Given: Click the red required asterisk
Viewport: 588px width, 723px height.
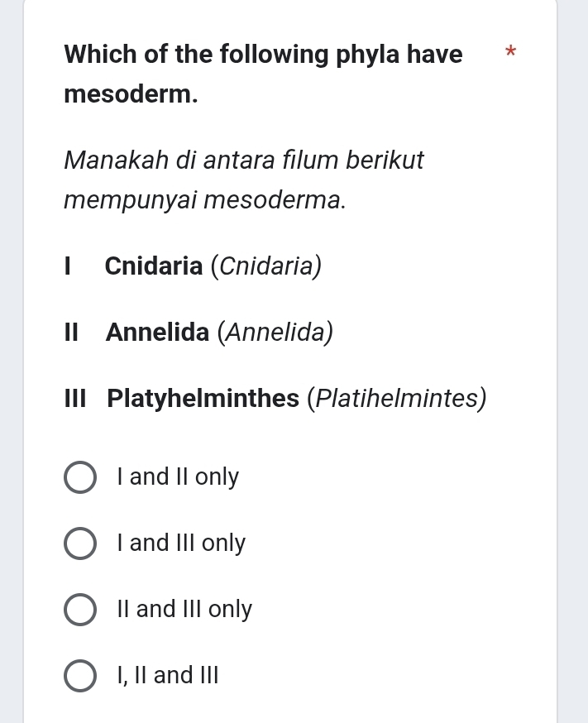Looking at the screenshot, I should click(510, 55).
